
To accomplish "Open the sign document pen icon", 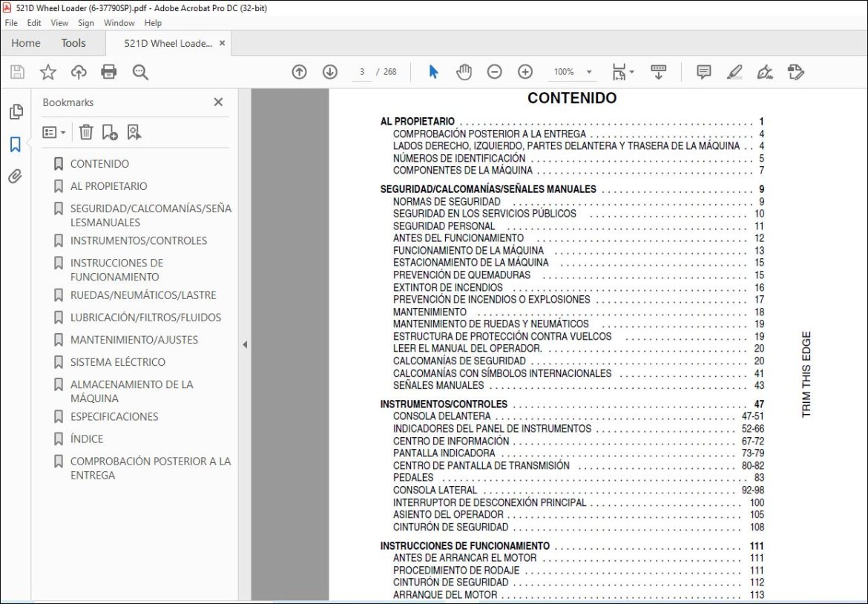I will [765, 72].
